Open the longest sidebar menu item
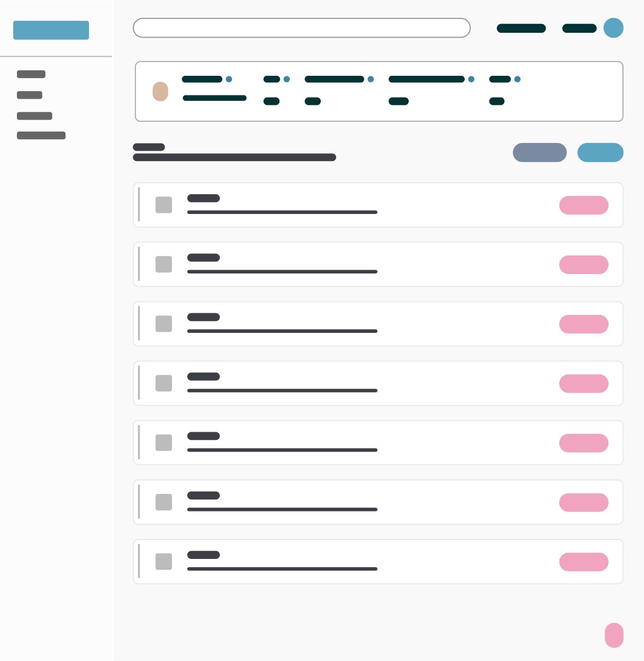The width and height of the screenshot is (644, 661). click(41, 135)
